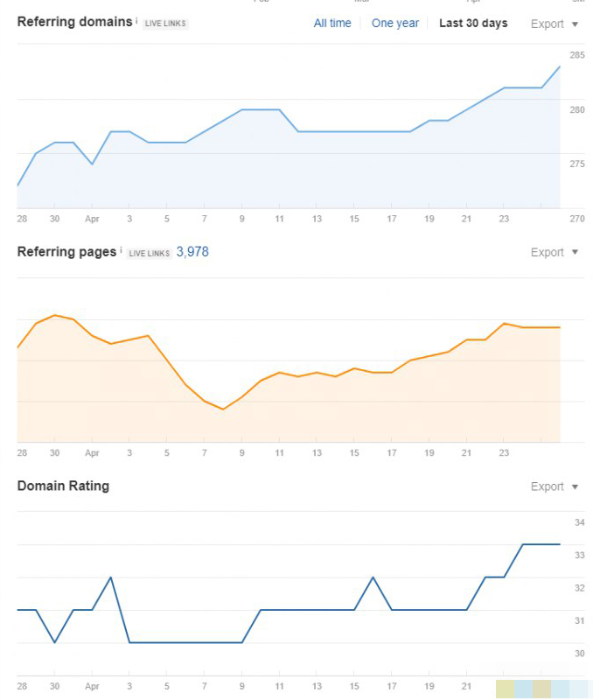593x700 pixels.
Task: Click the info icon beside Referring domains
Action: coord(136,20)
